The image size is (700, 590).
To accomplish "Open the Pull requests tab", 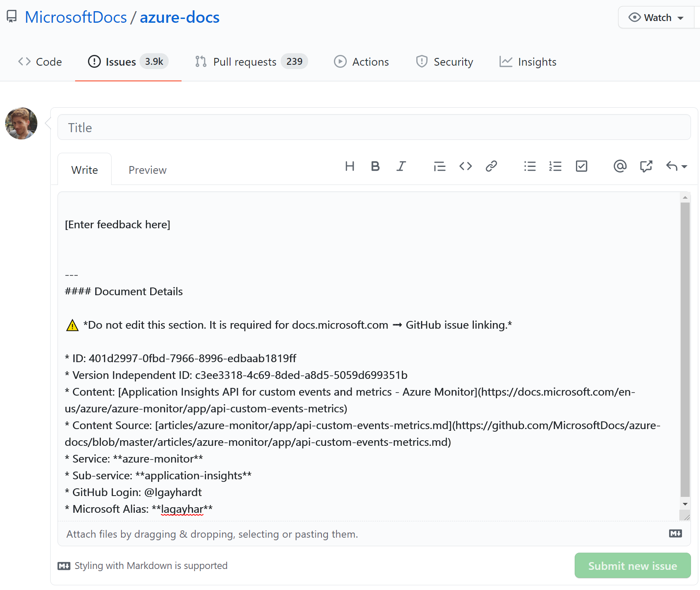I will pyautogui.click(x=251, y=62).
